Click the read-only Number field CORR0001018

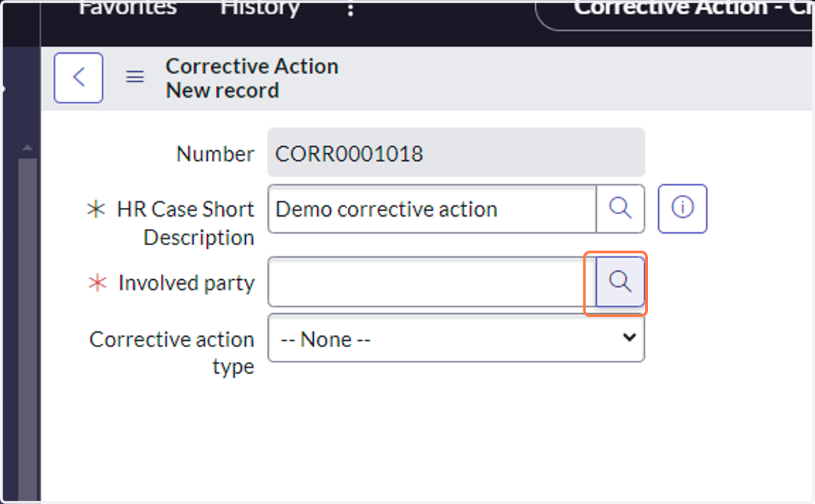coord(456,153)
